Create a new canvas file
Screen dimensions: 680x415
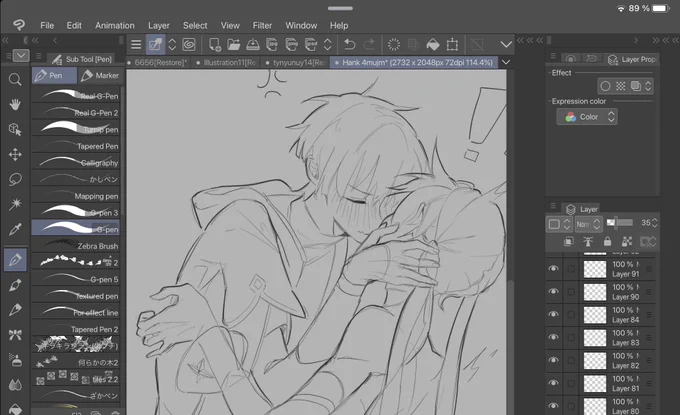[x=215, y=44]
